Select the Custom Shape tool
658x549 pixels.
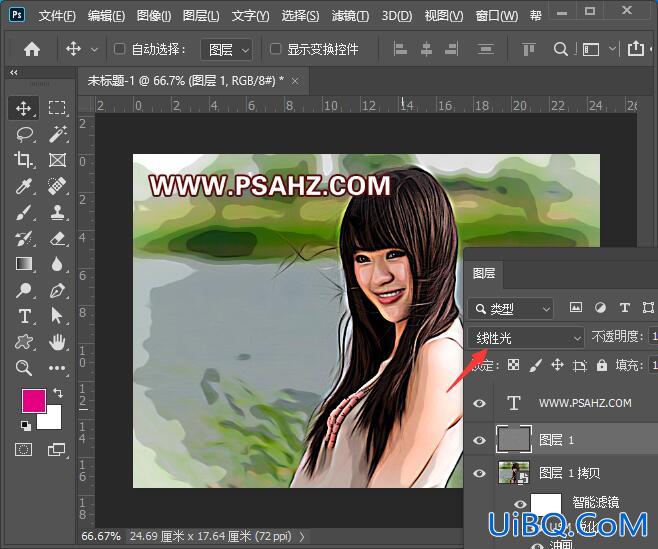pyautogui.click(x=24, y=342)
